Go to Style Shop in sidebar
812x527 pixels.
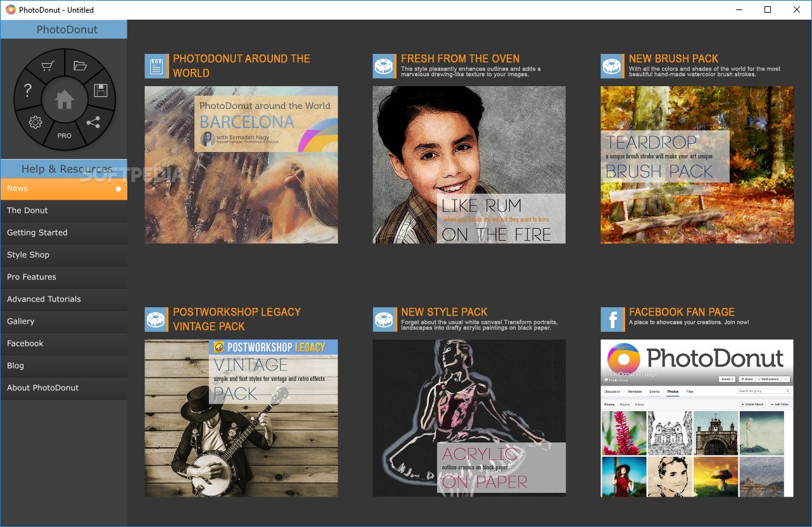click(x=64, y=255)
